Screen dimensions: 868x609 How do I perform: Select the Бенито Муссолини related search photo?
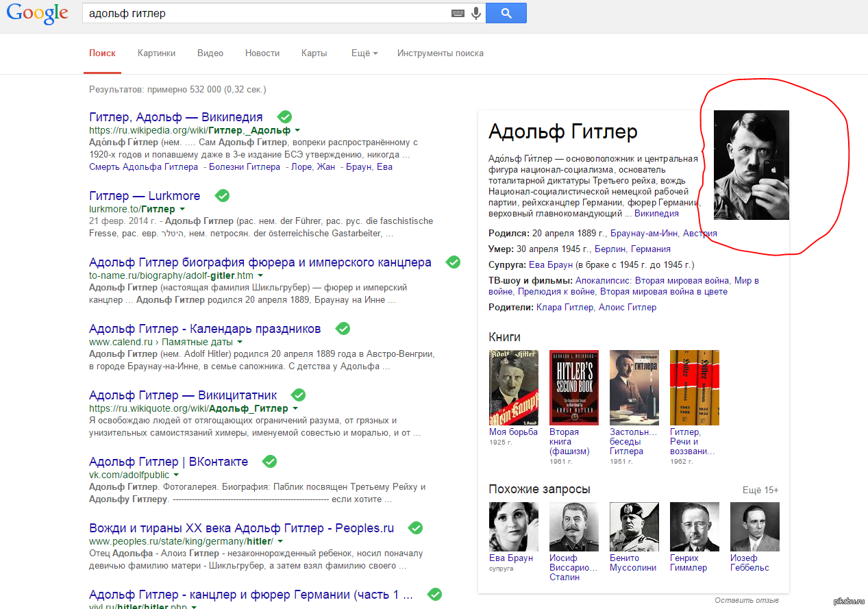coord(634,527)
